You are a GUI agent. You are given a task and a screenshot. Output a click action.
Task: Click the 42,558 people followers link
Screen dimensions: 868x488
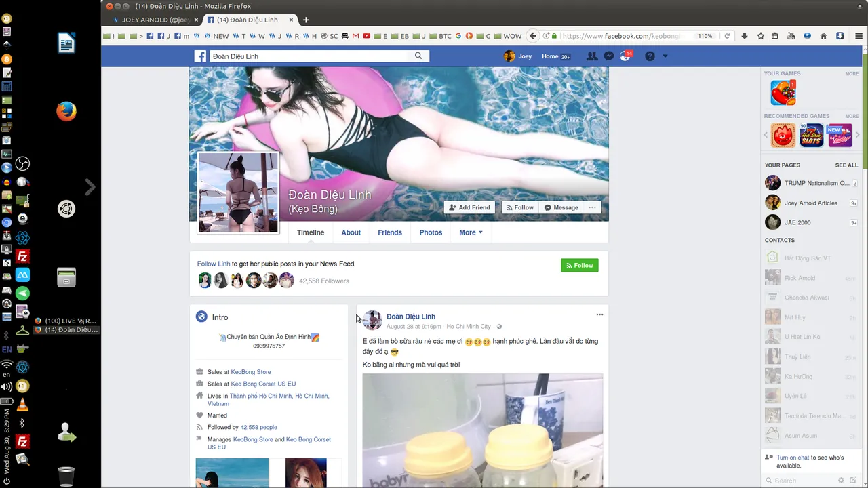click(258, 427)
